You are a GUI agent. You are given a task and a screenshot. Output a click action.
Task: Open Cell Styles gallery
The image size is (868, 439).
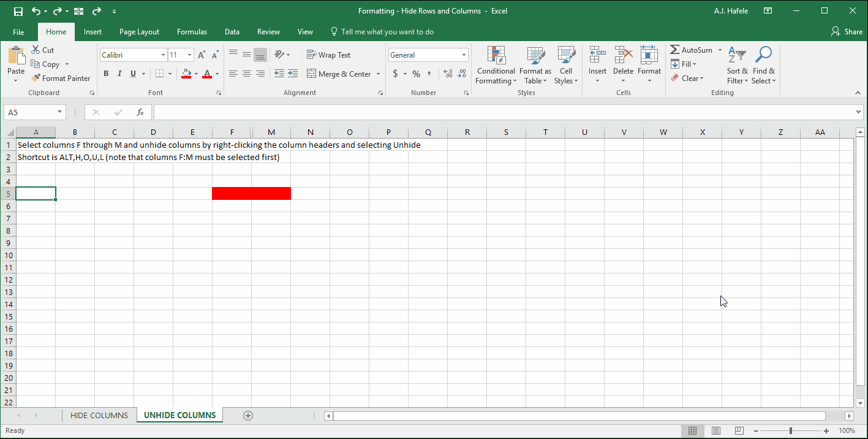tap(566, 66)
